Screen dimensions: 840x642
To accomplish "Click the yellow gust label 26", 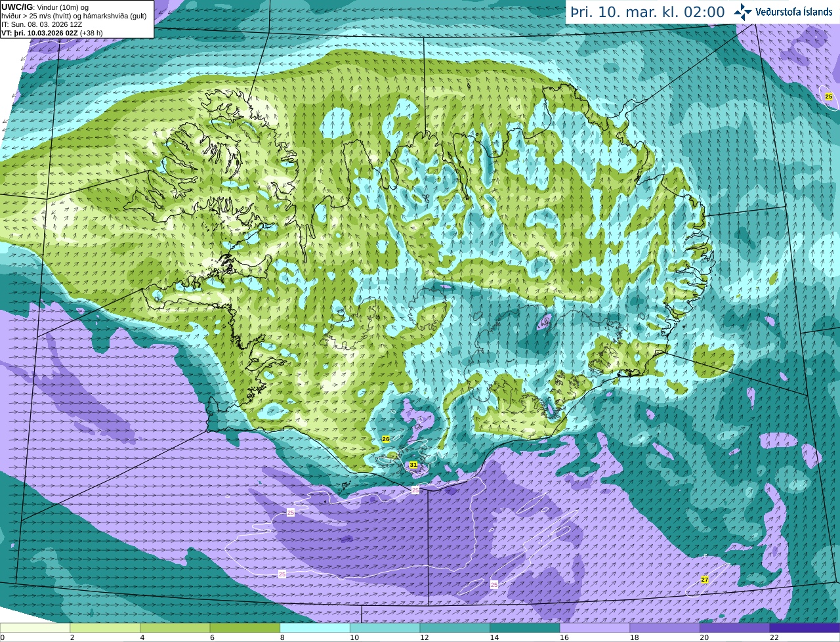I will coord(386,439).
